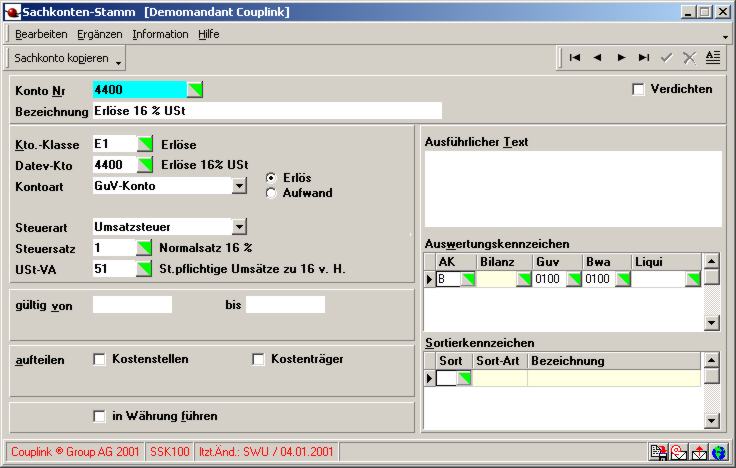Click the email @ envelope status icon
Image resolution: width=736 pixels, height=468 pixels.
[678, 453]
